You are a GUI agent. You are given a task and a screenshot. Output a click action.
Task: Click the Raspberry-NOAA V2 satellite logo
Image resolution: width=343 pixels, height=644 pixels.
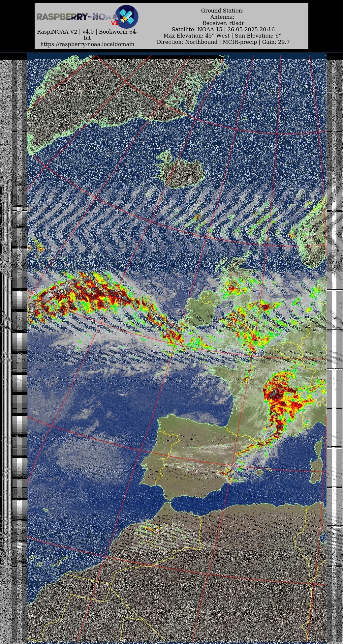point(127,16)
